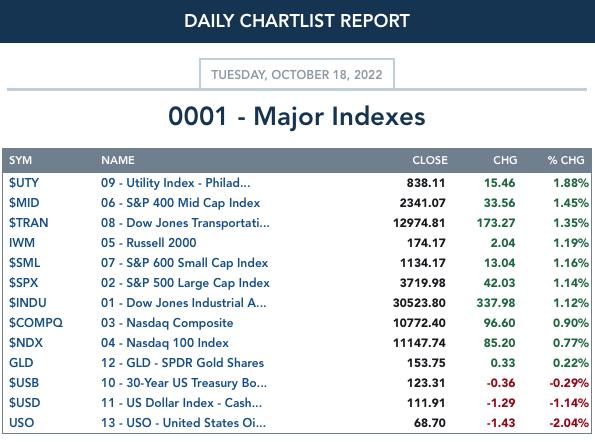Viewport: 595px width, 442px height.
Task: Sort by the % CHG column header
Action: point(566,160)
